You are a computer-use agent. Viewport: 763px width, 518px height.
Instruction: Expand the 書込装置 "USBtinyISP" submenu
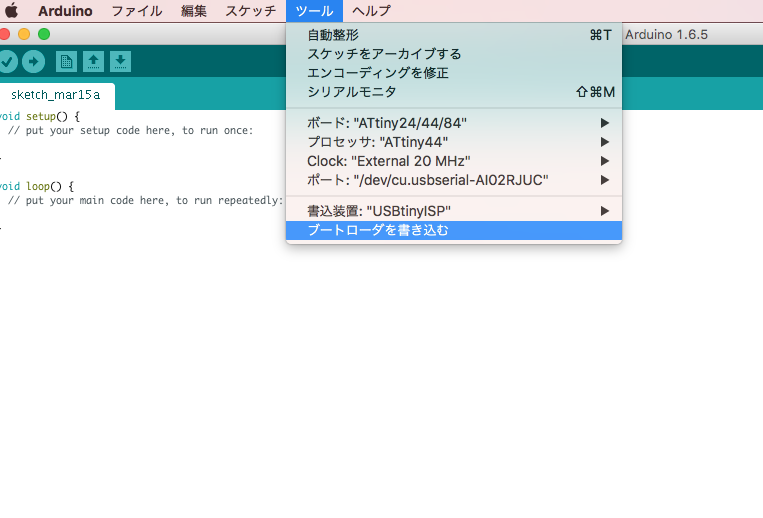[x=454, y=211]
